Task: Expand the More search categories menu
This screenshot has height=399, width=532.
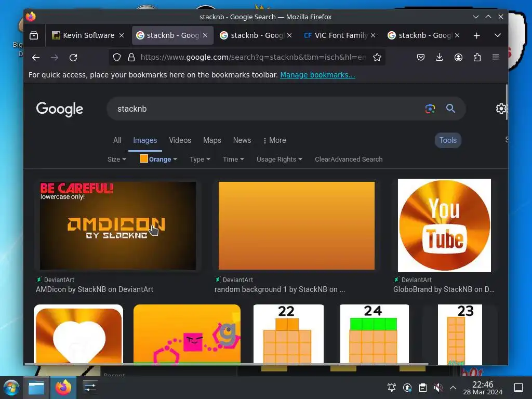Action: (x=274, y=140)
